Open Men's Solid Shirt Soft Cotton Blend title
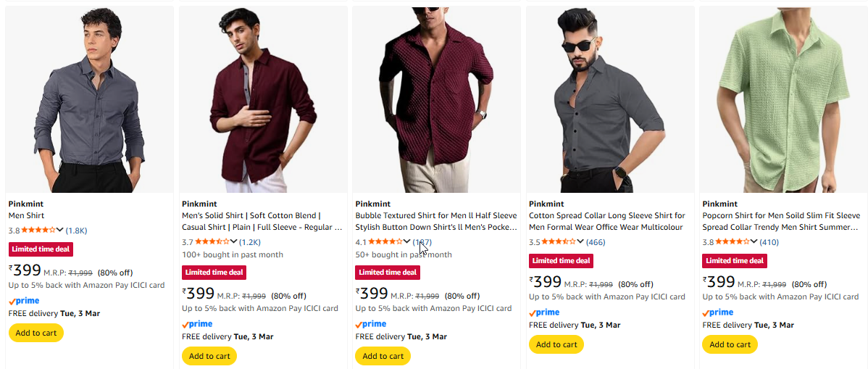 pyautogui.click(x=261, y=221)
